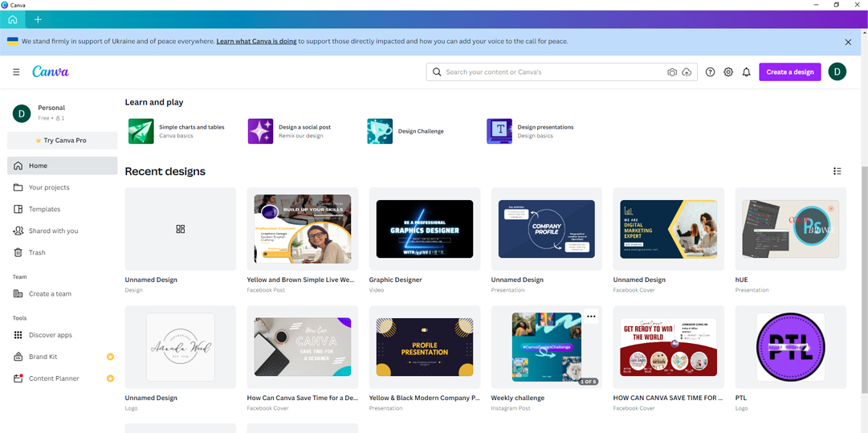Open the Graphic Designer video thumbnail
This screenshot has height=433, width=868.
pos(425,229)
